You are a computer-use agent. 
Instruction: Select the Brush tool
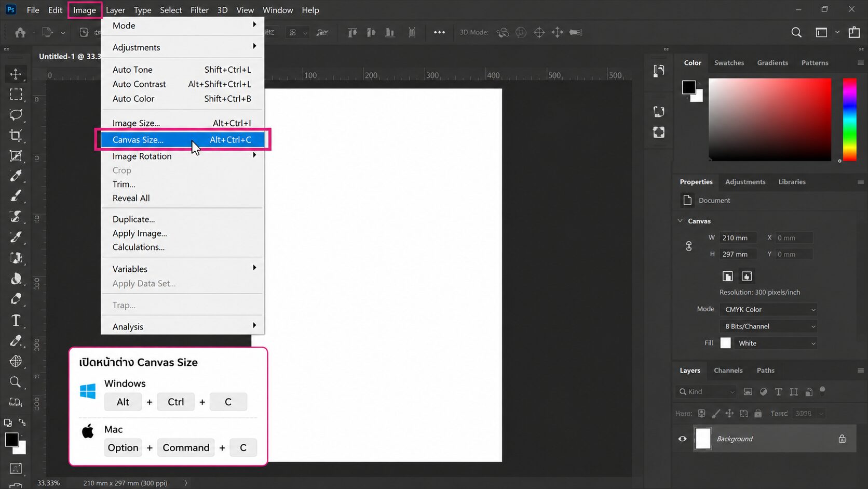click(x=16, y=196)
